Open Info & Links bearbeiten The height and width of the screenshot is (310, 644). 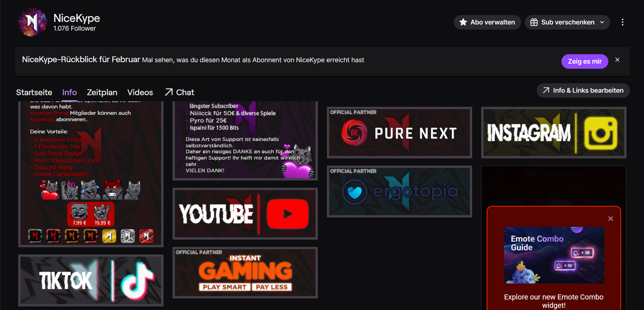[583, 90]
